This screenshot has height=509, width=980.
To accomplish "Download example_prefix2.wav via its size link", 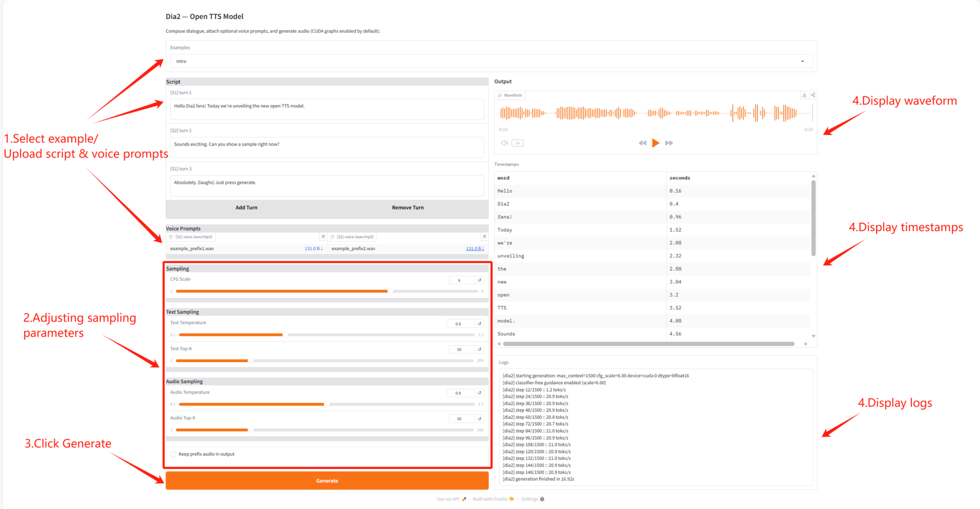I will pos(474,249).
